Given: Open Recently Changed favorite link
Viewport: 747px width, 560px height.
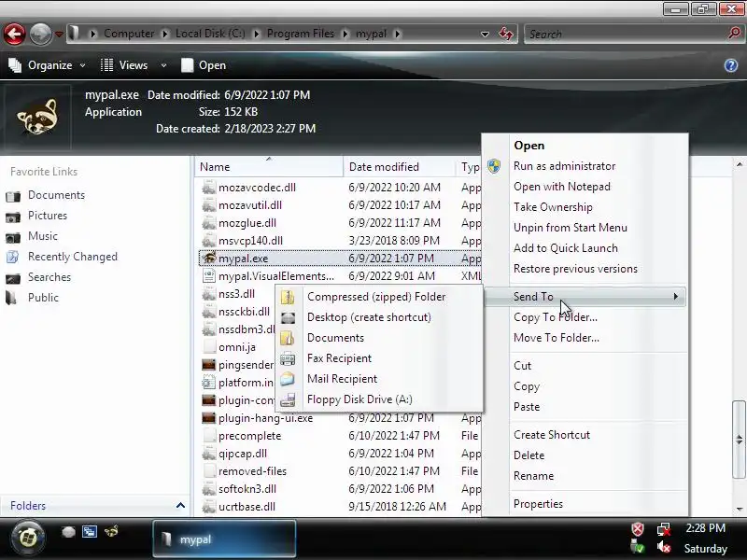Looking at the screenshot, I should [x=73, y=256].
